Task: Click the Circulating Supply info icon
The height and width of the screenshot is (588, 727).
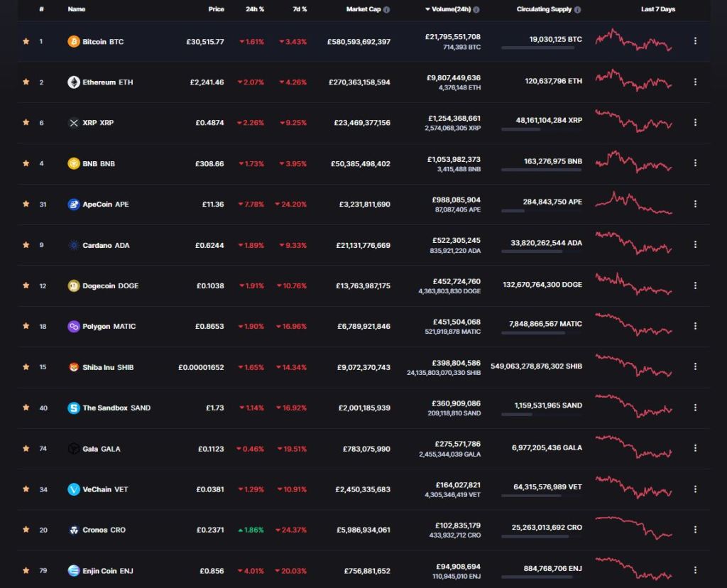Action: point(577,10)
